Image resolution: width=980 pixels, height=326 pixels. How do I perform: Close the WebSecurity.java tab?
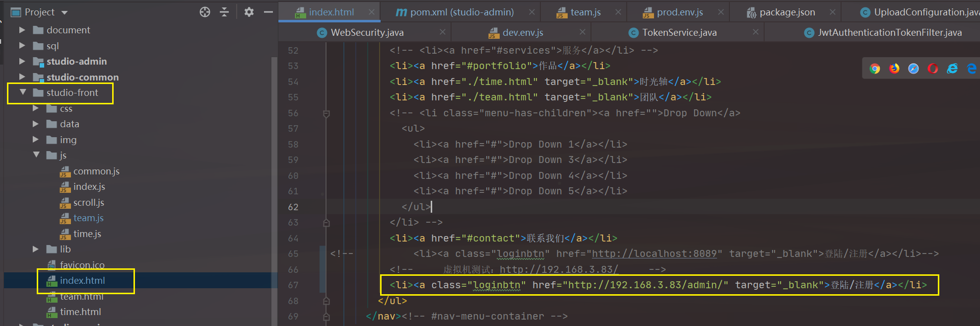(442, 32)
